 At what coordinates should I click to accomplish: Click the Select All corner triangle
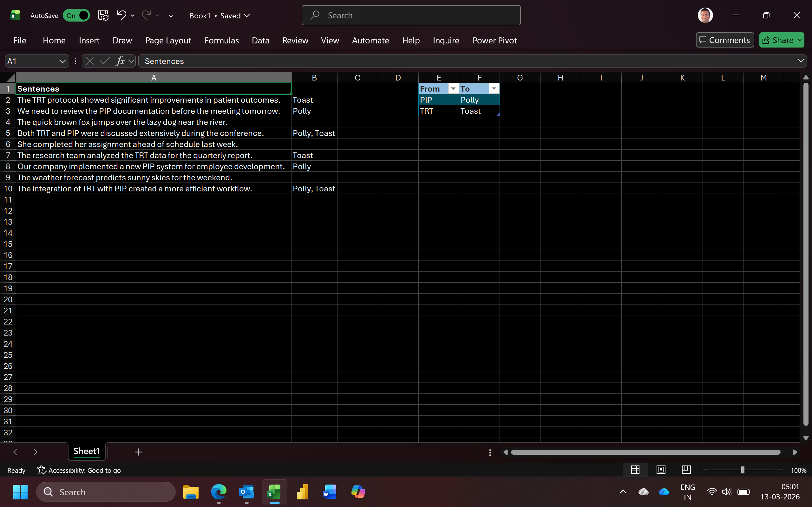pyautogui.click(x=11, y=78)
